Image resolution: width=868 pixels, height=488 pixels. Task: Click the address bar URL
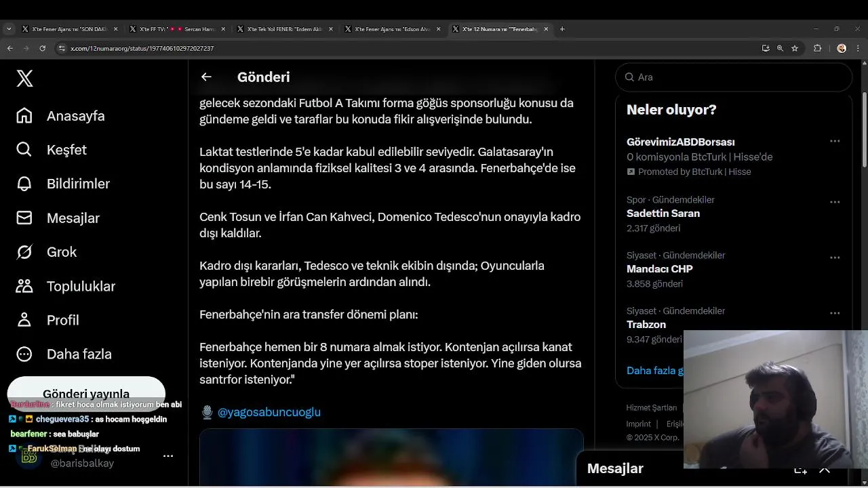(142, 49)
